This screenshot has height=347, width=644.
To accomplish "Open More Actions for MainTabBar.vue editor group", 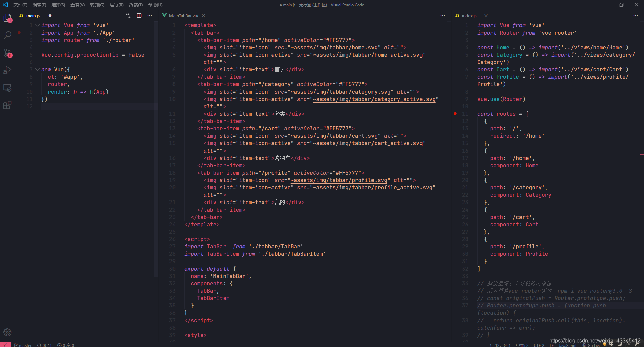I will click(443, 16).
